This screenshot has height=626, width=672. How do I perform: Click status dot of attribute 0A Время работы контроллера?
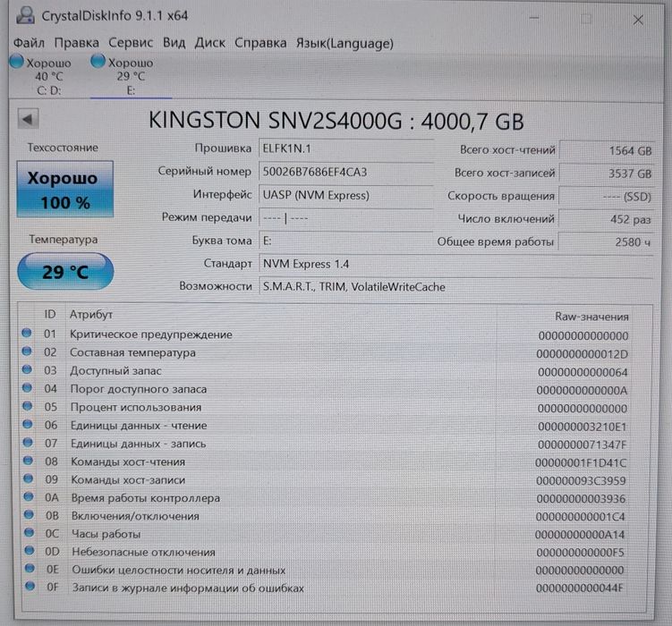tap(29, 496)
